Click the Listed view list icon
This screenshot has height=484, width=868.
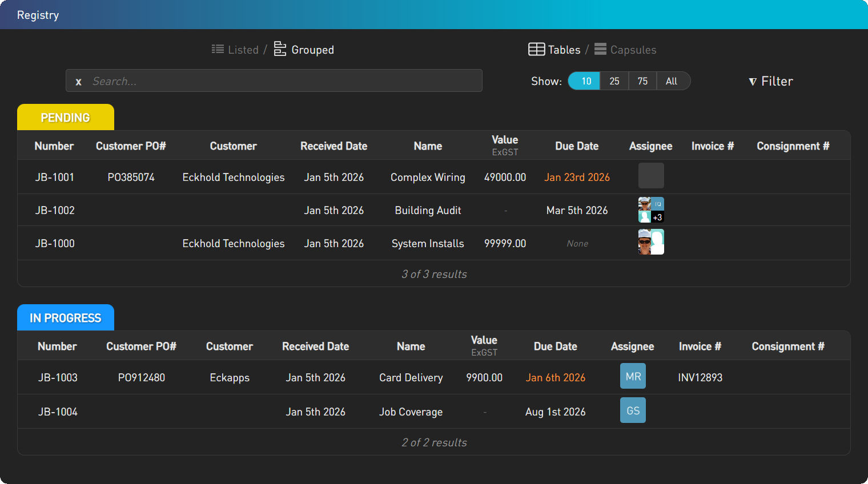coord(218,50)
